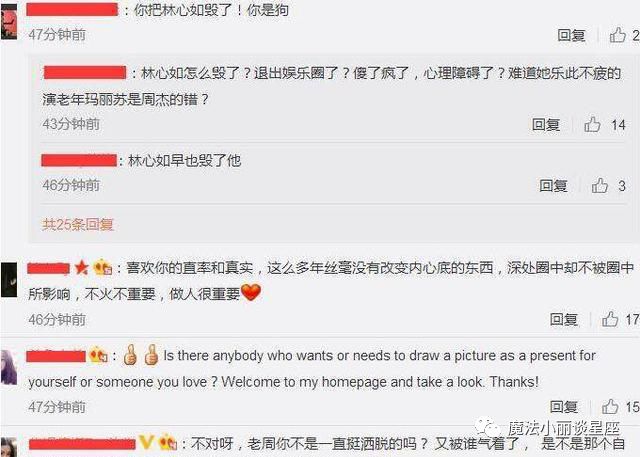Like the English draw-a-picture comment
The image size is (640, 457).
coord(610,406)
